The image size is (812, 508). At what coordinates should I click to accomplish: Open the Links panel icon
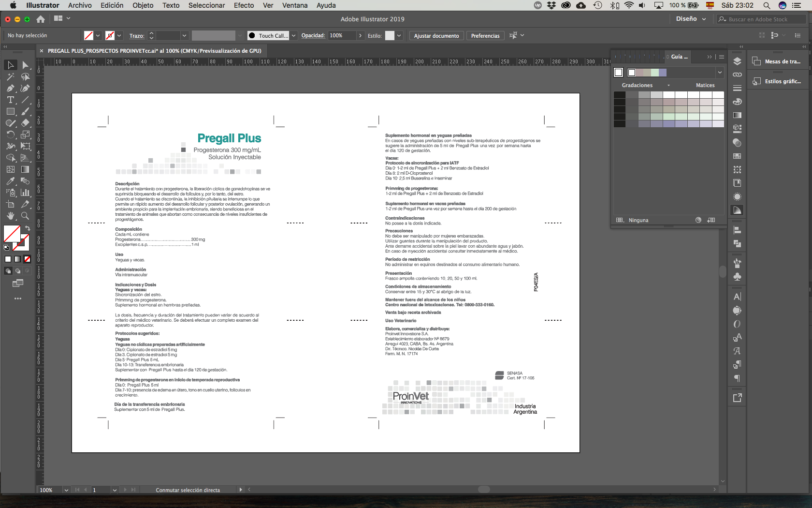[x=737, y=75]
